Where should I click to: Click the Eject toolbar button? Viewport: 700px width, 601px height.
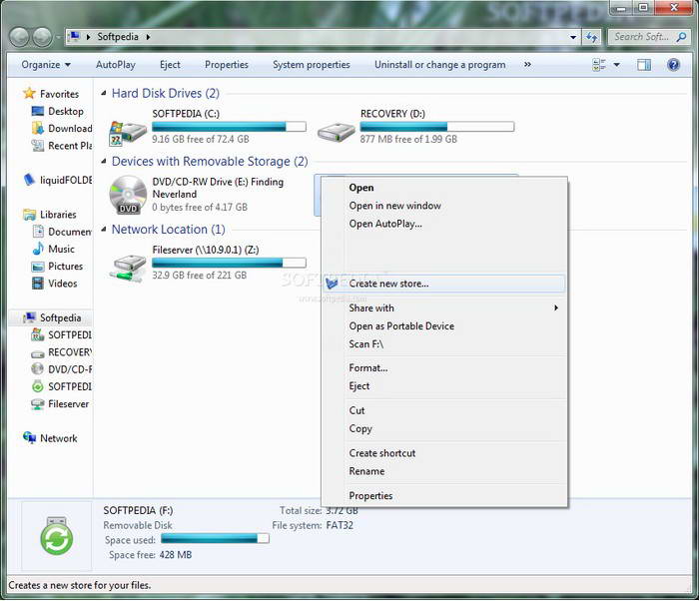point(170,65)
